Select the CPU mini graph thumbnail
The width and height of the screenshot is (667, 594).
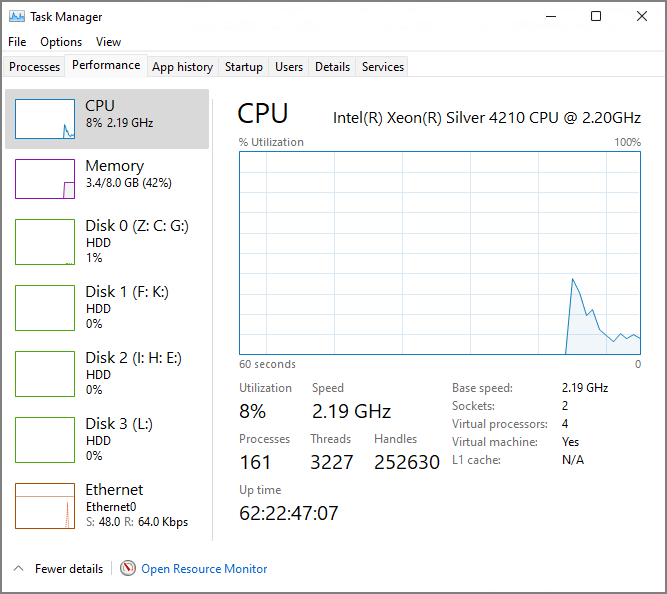click(x=45, y=119)
